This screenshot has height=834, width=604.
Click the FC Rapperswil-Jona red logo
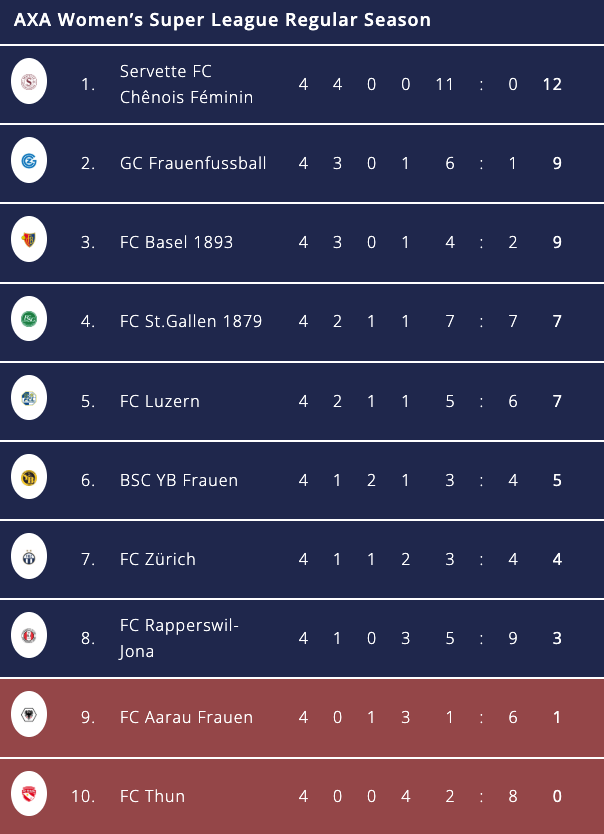pos(29,637)
